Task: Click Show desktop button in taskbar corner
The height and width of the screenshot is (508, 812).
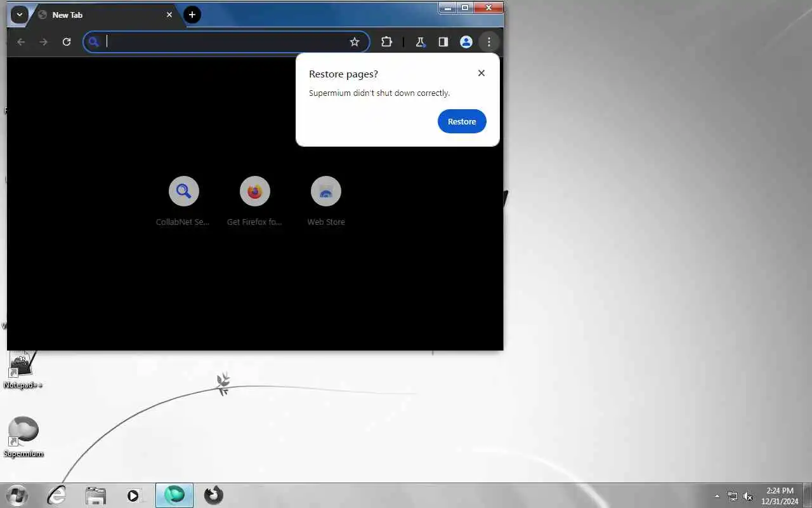Action: coord(808,495)
